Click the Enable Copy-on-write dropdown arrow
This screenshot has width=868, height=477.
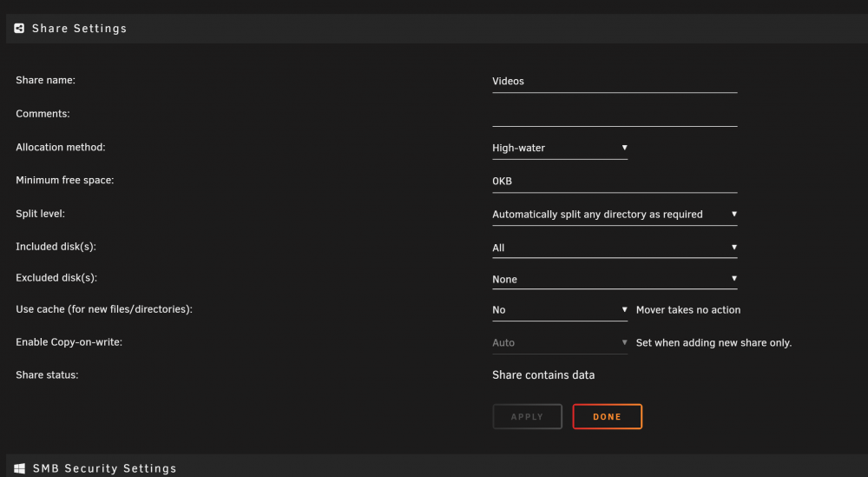[x=624, y=342]
